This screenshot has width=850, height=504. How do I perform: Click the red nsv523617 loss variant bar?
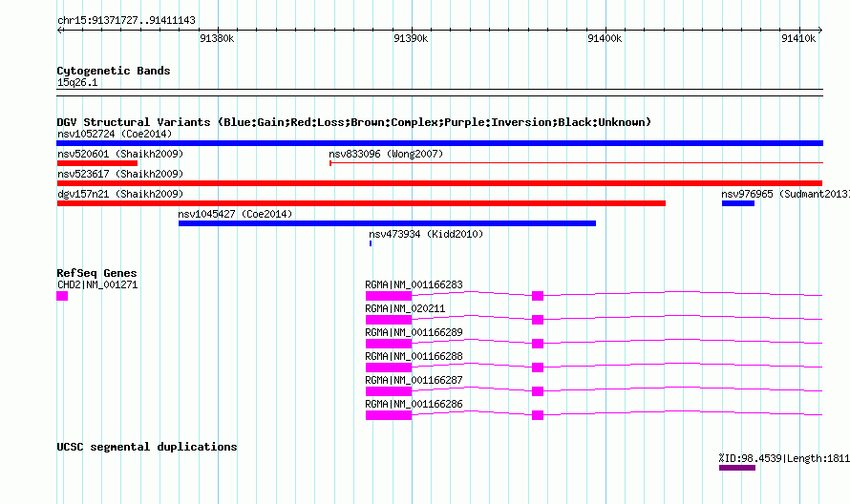tap(439, 183)
